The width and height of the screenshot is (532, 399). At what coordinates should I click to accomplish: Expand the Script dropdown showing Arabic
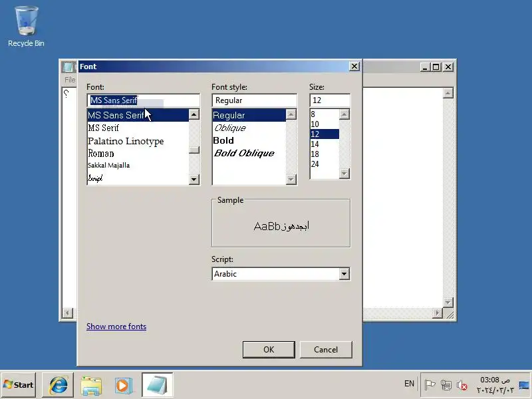tap(344, 274)
